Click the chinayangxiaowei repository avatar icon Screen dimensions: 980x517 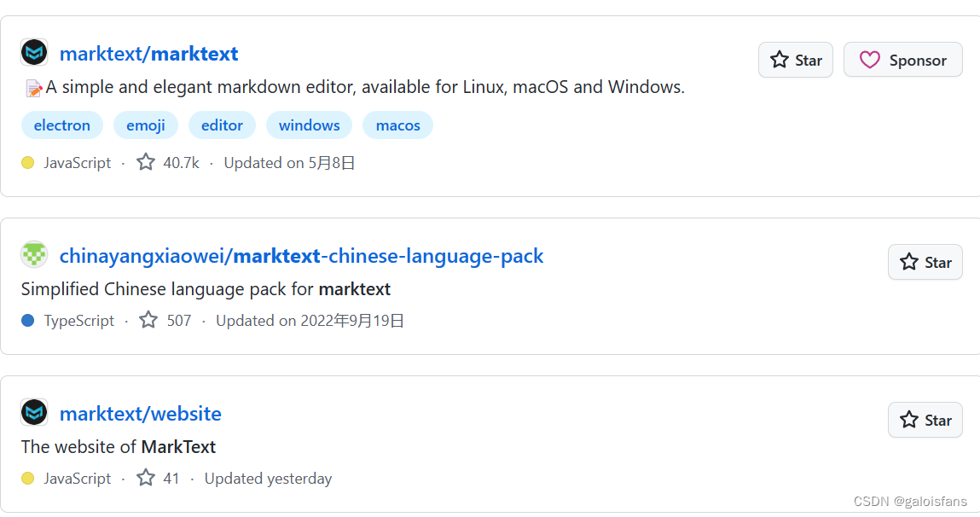33,253
